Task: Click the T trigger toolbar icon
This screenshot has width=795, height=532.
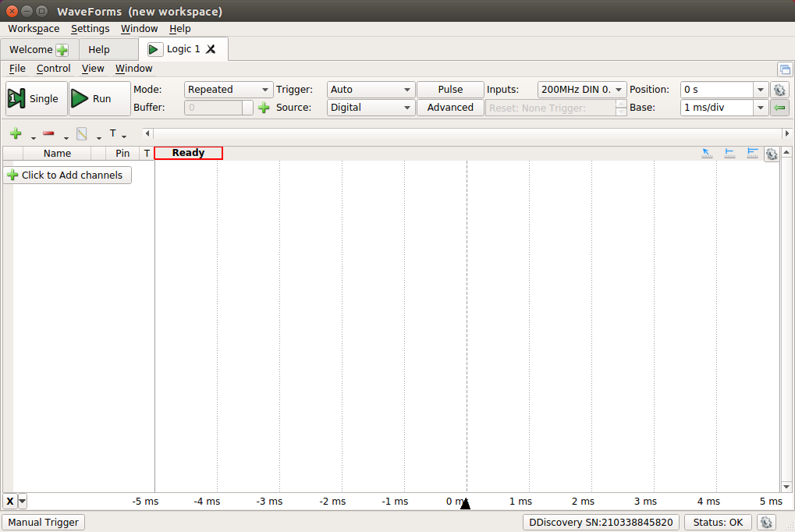Action: (112, 133)
